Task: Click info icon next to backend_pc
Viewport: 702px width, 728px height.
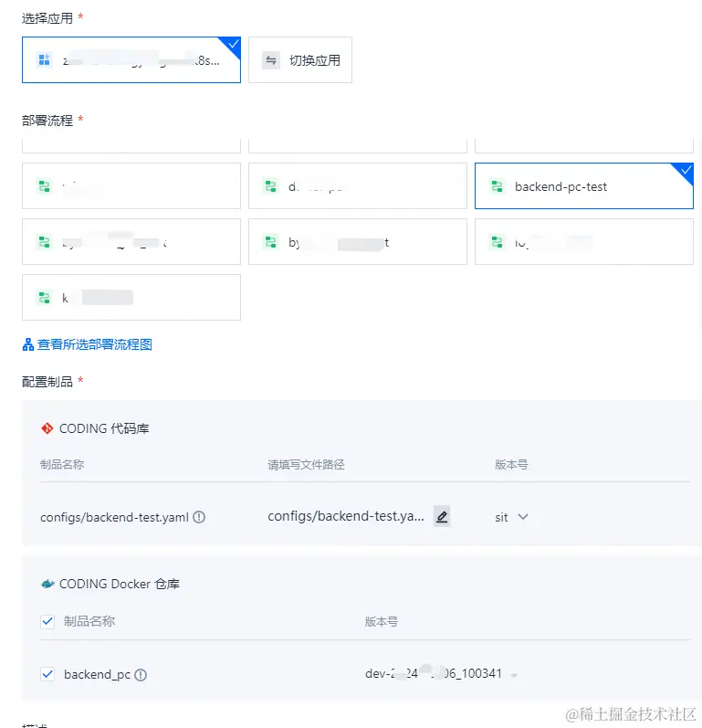Action: pyautogui.click(x=141, y=675)
